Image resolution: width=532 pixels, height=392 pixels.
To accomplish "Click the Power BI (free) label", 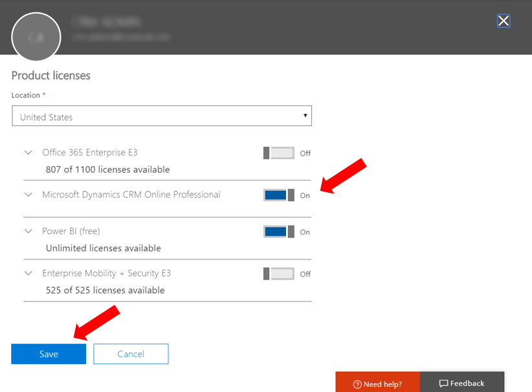I will (x=71, y=231).
